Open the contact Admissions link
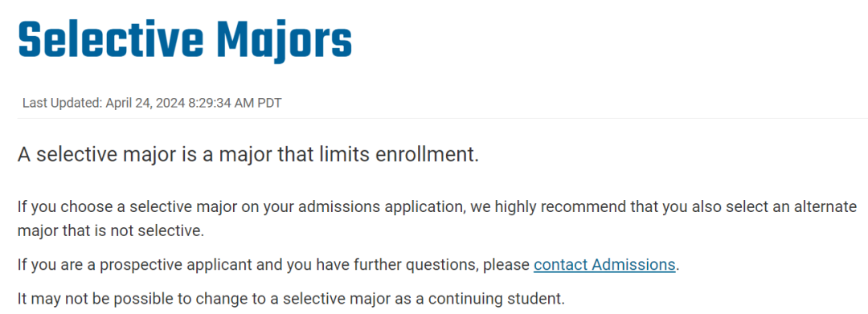Screen dimensions: 868x314 point(604,265)
